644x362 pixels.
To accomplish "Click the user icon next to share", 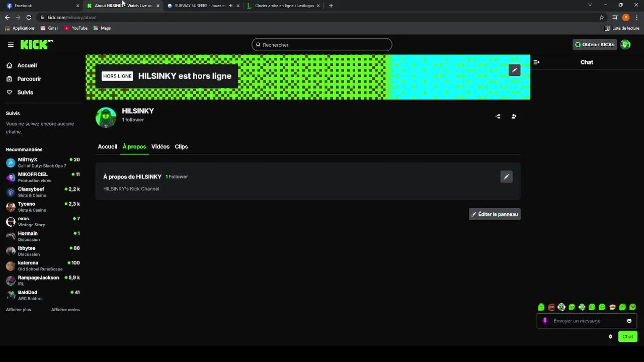I will click(x=514, y=116).
